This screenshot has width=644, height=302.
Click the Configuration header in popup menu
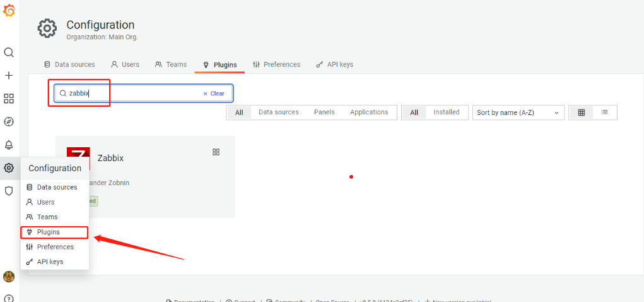(55, 168)
